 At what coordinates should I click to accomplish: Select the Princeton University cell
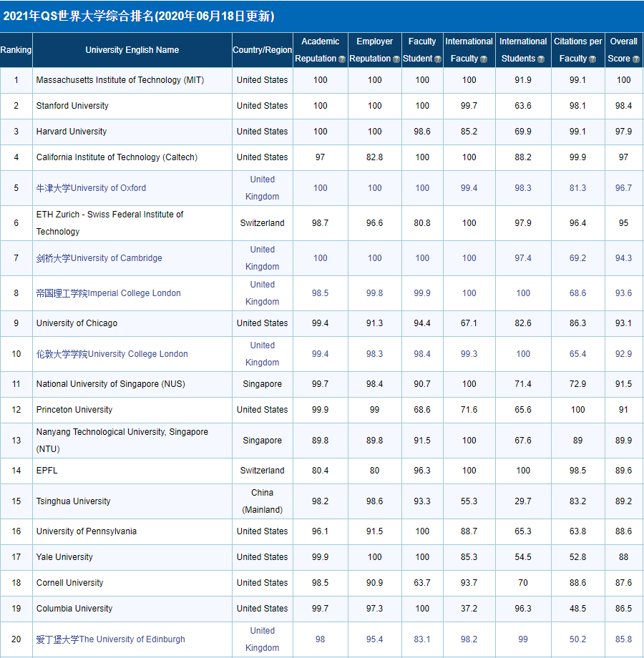pos(132,410)
